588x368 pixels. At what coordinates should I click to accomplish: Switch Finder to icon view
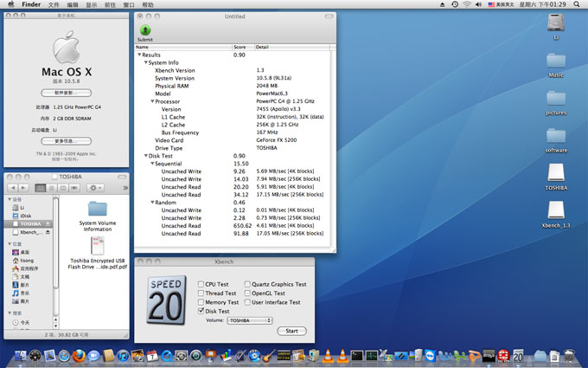tap(40, 188)
